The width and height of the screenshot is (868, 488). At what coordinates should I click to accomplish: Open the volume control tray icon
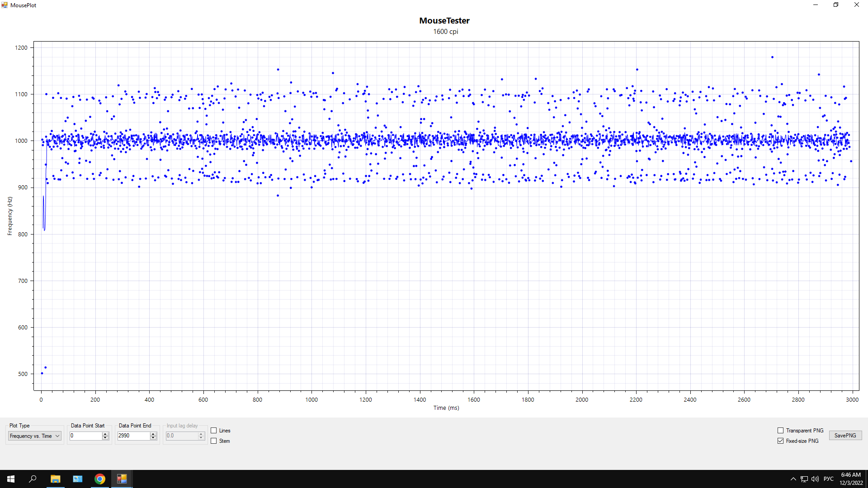point(815,479)
